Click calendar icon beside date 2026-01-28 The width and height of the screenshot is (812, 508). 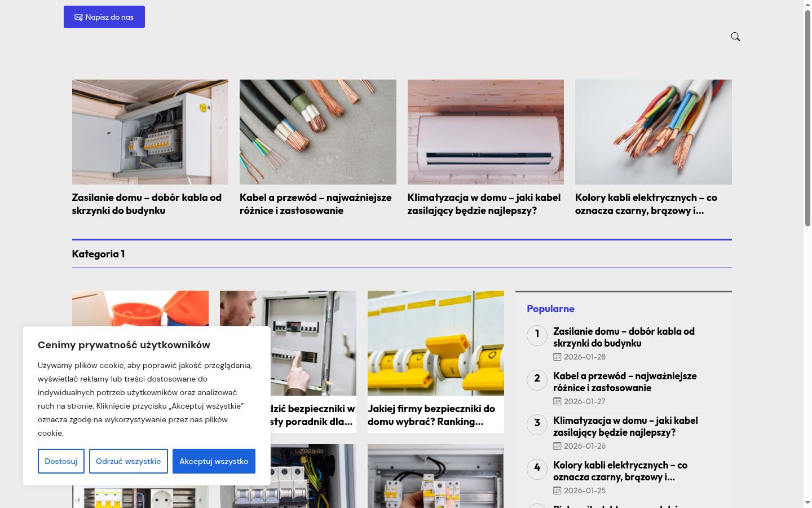pos(557,357)
